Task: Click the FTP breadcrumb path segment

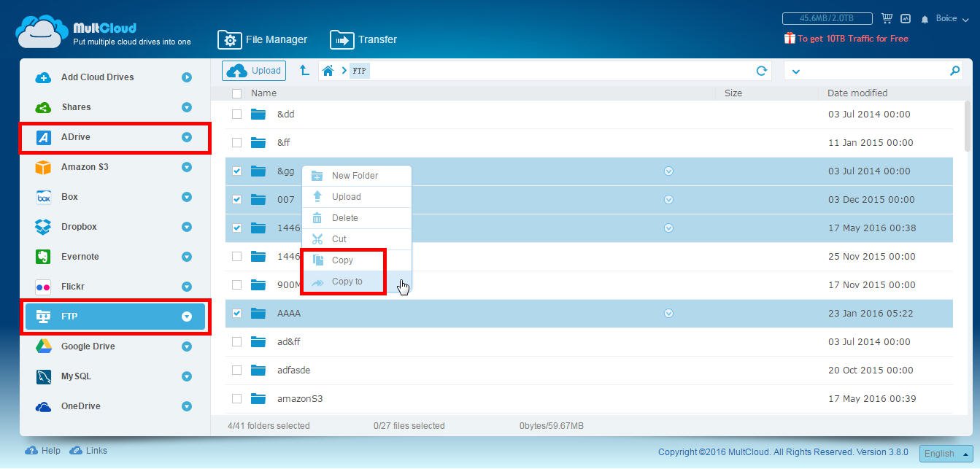Action: 360,71
